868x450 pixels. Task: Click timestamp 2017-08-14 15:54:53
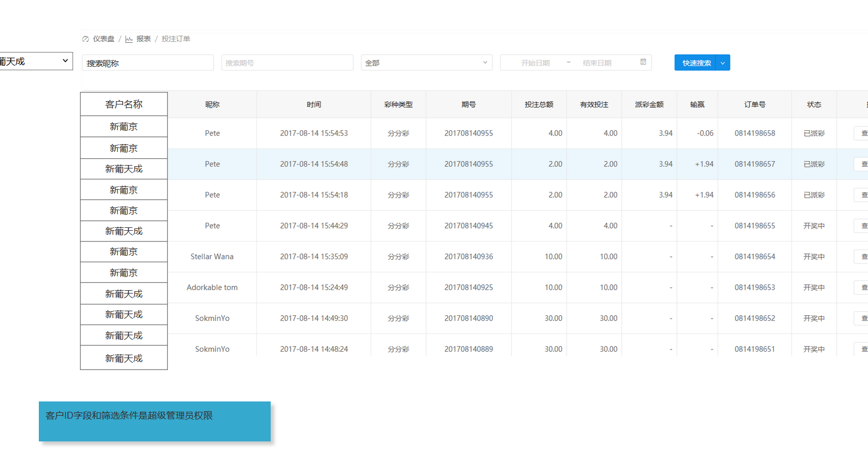point(314,133)
